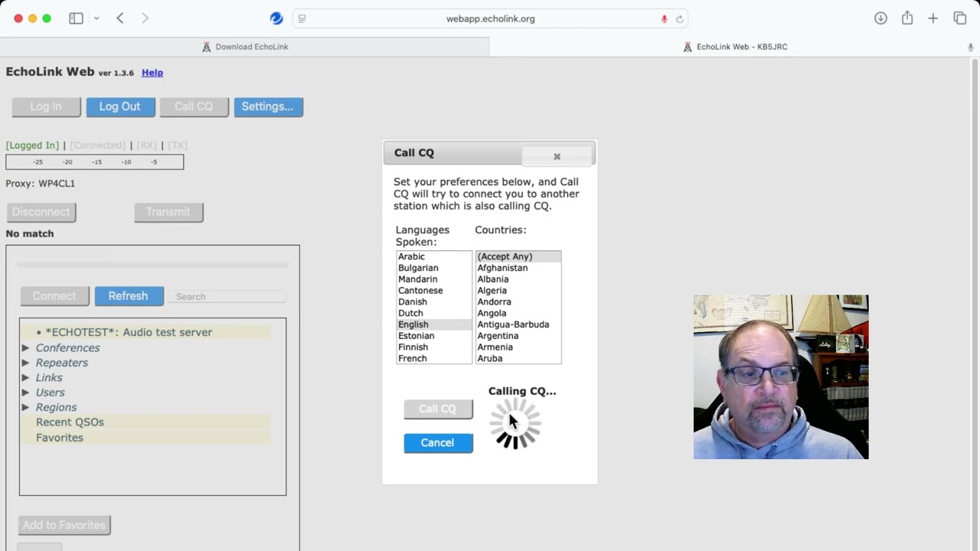Select English in Languages Spoken
This screenshot has width=980, height=551.
pos(433,324)
